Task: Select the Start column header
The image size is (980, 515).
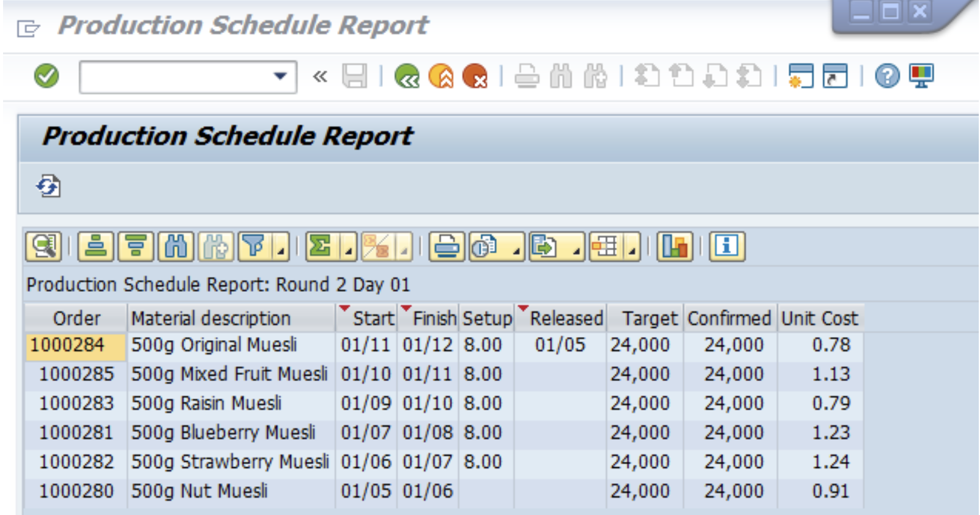Action: pos(367,318)
